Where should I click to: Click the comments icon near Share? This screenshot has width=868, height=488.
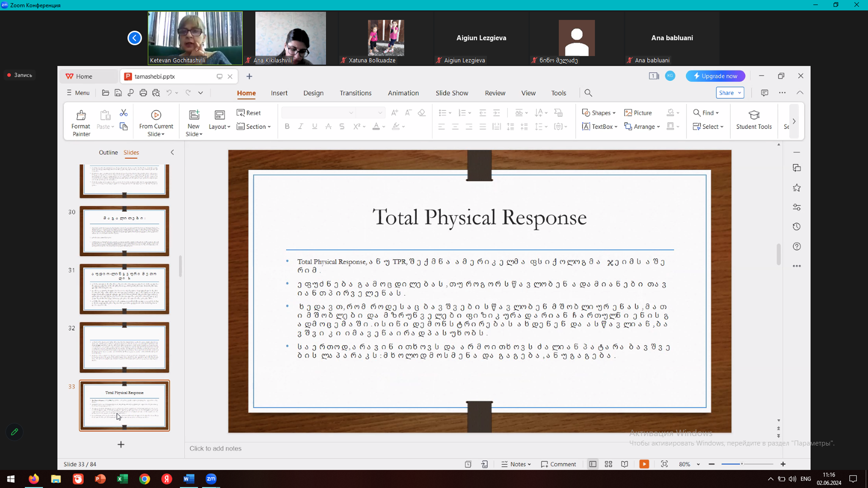pos(764,93)
